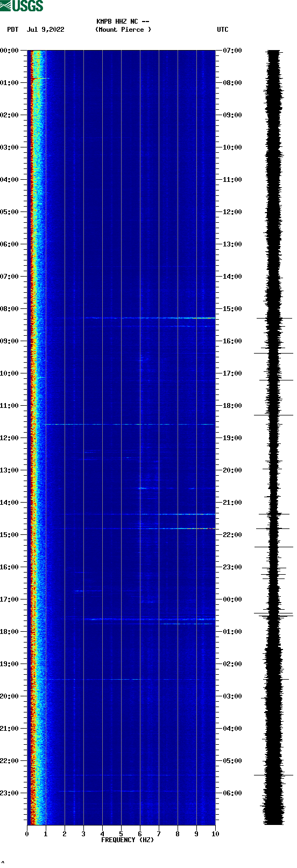Click the 20:00 PDT time label

(9, 696)
